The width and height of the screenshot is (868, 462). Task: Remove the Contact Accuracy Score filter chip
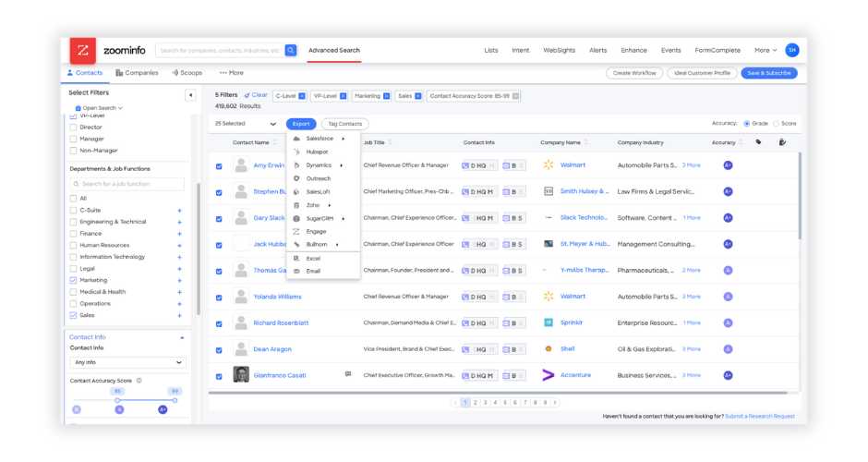515,96
